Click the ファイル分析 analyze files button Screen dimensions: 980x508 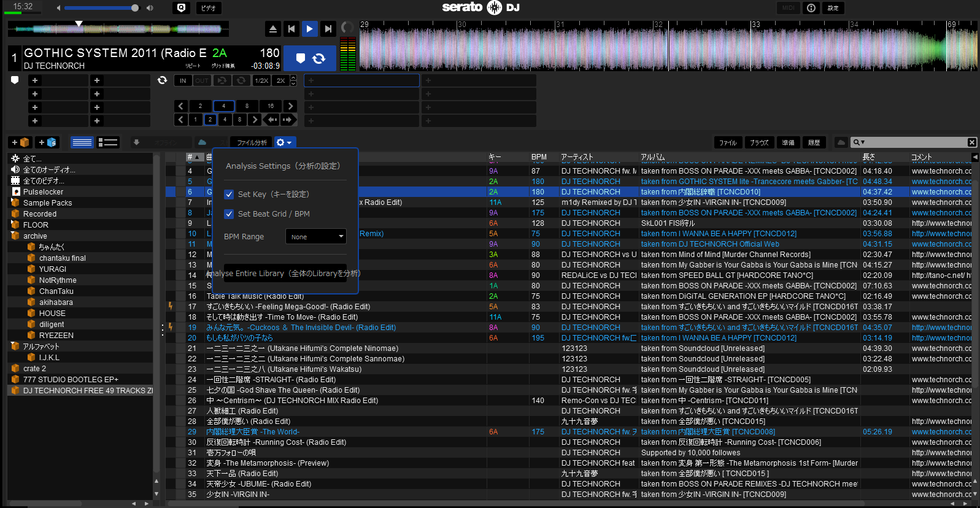[x=252, y=142]
